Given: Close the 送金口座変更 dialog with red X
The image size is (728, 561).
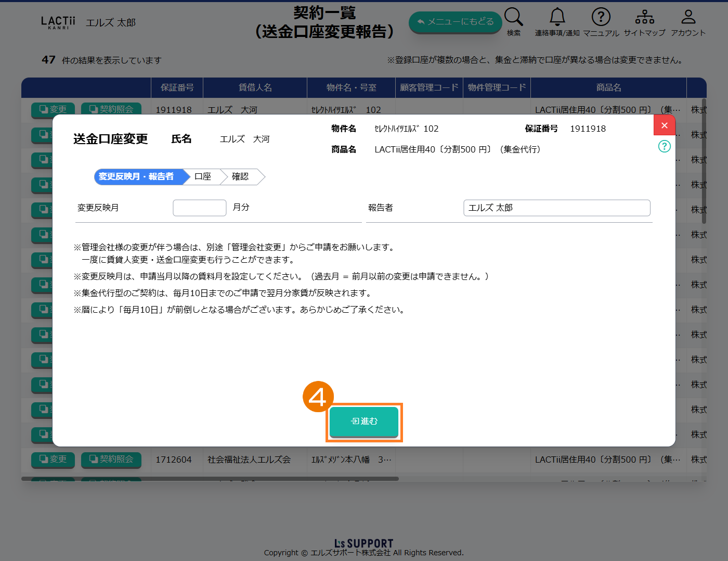Looking at the screenshot, I should pyautogui.click(x=664, y=125).
